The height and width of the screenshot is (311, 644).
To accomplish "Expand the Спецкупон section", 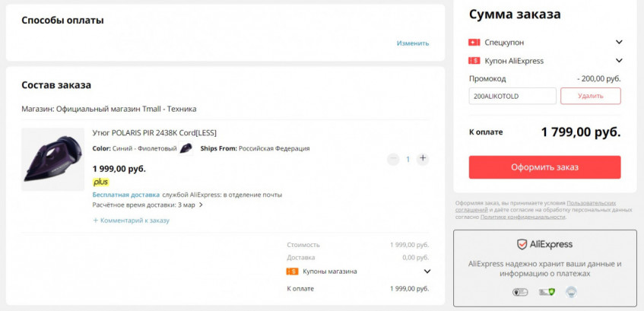I will (x=619, y=43).
